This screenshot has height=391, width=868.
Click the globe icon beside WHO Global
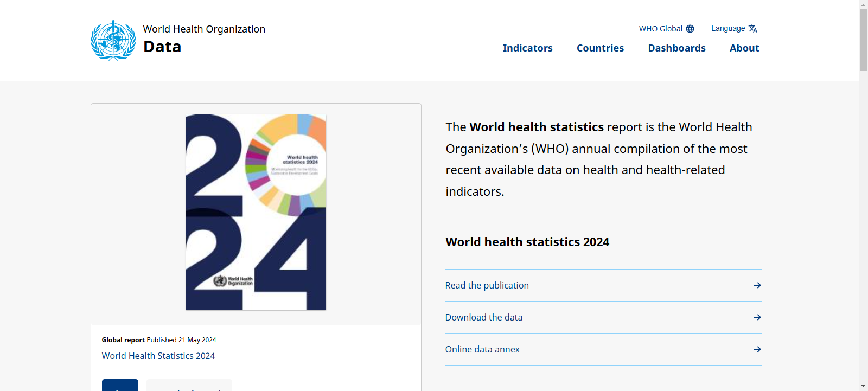(x=690, y=29)
